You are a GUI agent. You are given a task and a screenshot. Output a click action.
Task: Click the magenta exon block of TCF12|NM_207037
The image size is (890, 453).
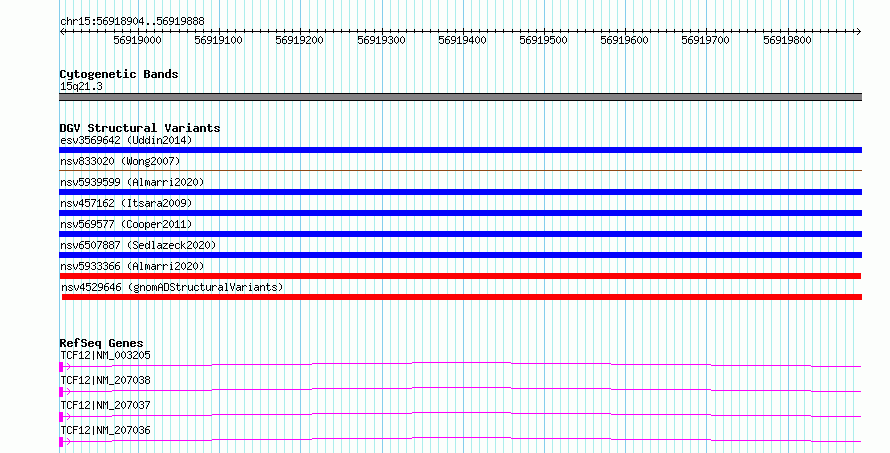[x=61, y=417]
